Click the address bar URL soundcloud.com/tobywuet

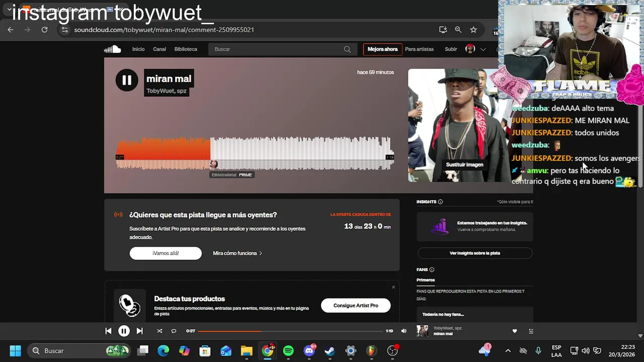click(x=164, y=30)
